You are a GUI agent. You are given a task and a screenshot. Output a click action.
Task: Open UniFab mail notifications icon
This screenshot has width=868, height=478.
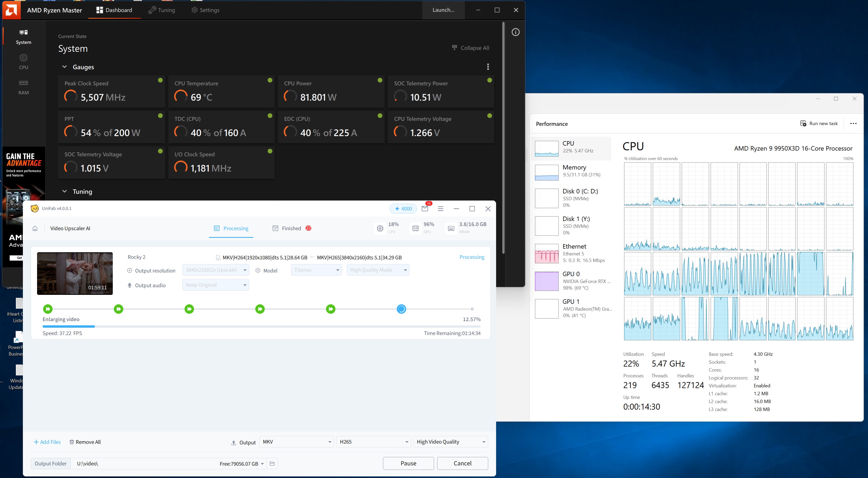click(425, 208)
